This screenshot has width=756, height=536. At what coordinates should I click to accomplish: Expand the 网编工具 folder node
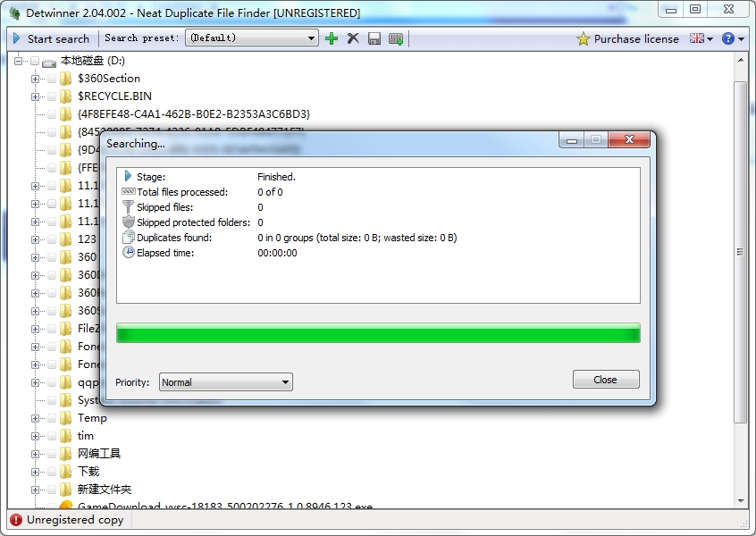coord(35,454)
